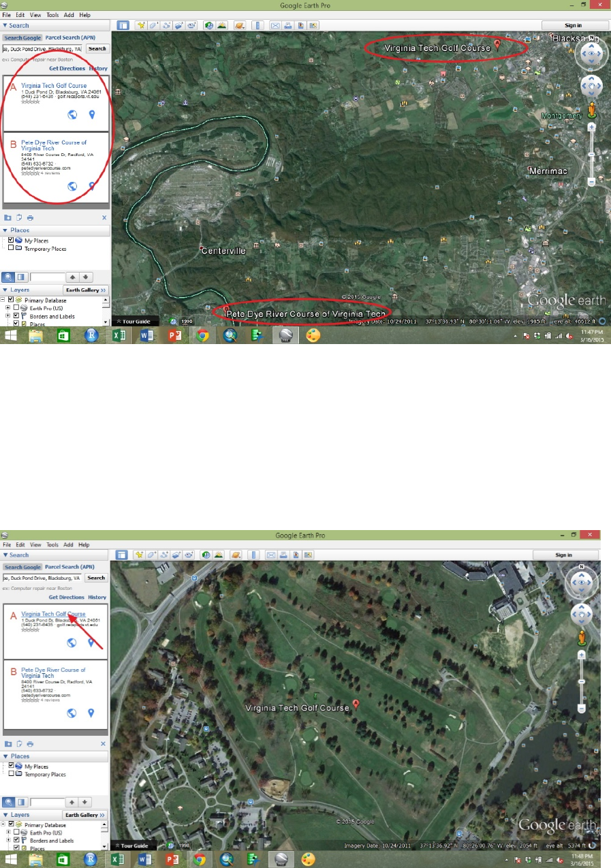Click search address field in bottom window
The height and width of the screenshot is (868, 611).
[42, 578]
